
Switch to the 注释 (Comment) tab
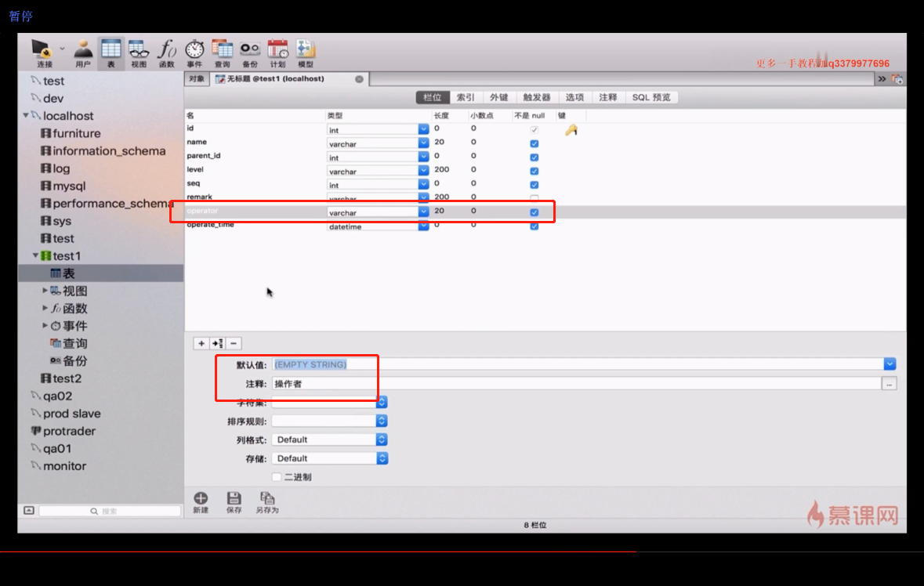coord(608,97)
